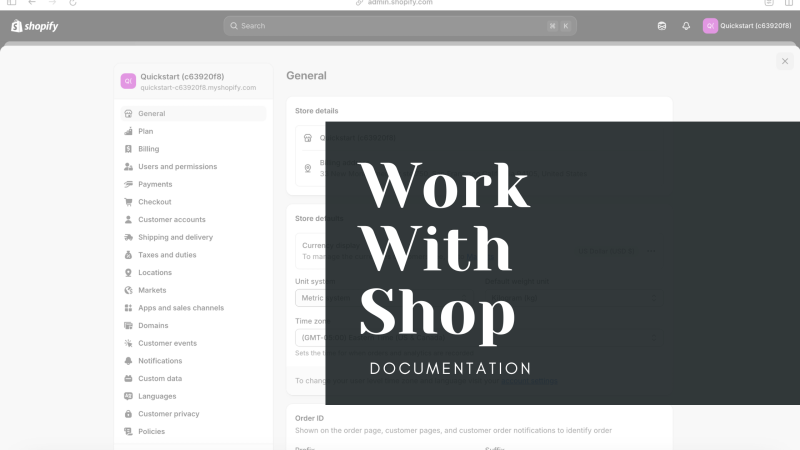The width and height of the screenshot is (800, 450).
Task: Click the Payments card icon
Action: pos(128,184)
